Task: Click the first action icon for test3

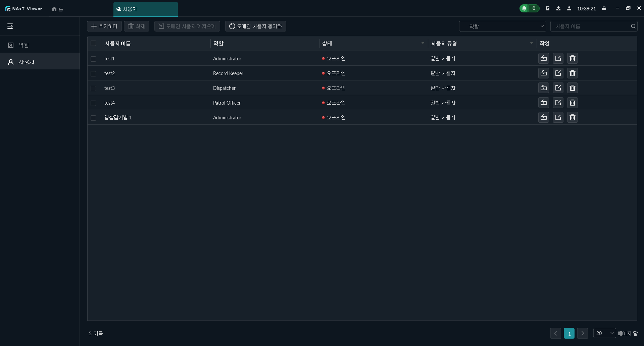Action: tap(543, 88)
